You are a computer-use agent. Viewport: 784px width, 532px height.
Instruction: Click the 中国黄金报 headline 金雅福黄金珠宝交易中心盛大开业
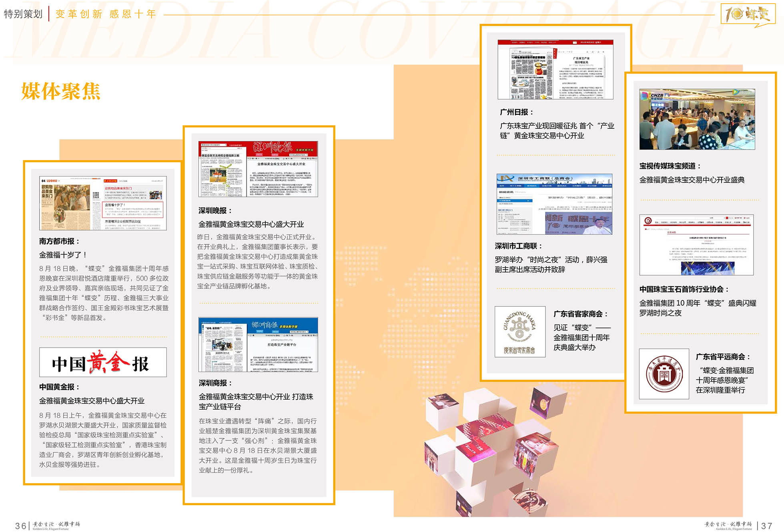pos(92,400)
